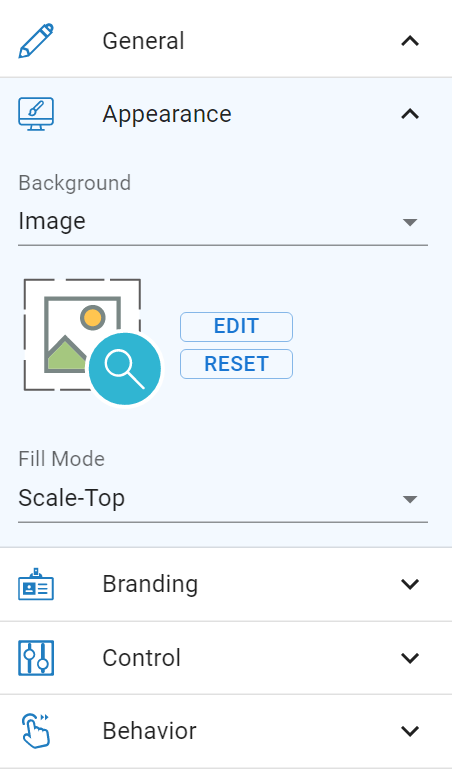Expand the Control section chevron
This screenshot has width=452, height=777.
coord(410,658)
